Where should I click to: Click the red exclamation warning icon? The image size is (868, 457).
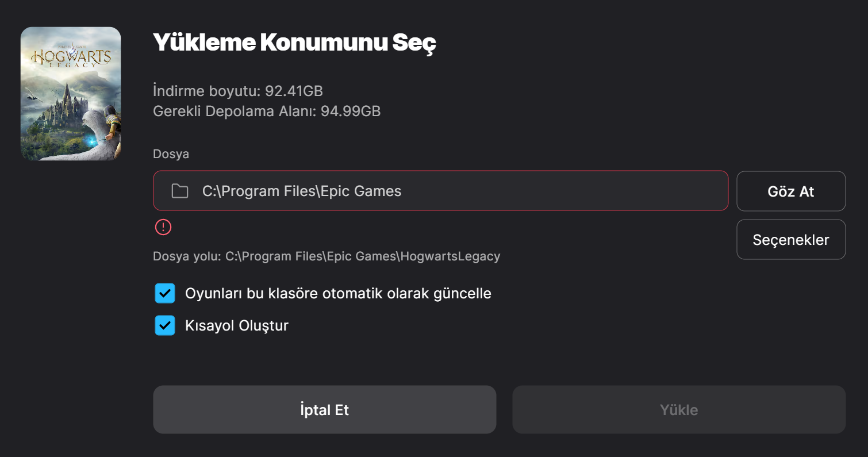(x=163, y=227)
